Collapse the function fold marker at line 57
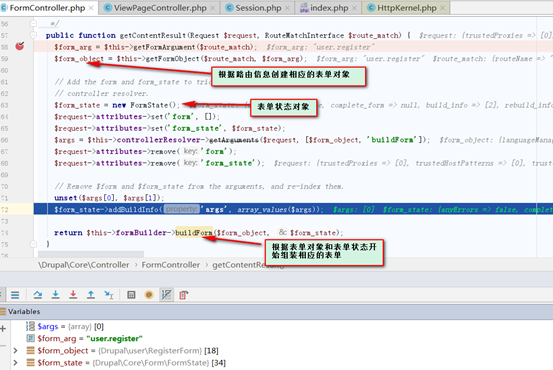 pos(33,35)
